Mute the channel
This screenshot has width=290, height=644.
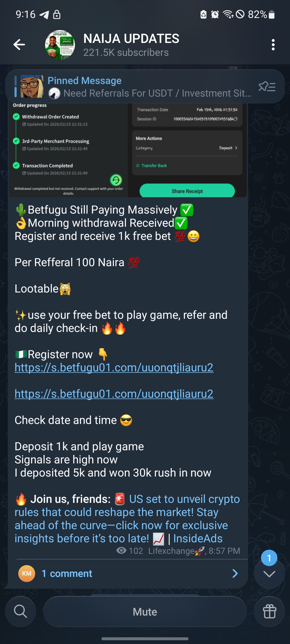[145, 612]
